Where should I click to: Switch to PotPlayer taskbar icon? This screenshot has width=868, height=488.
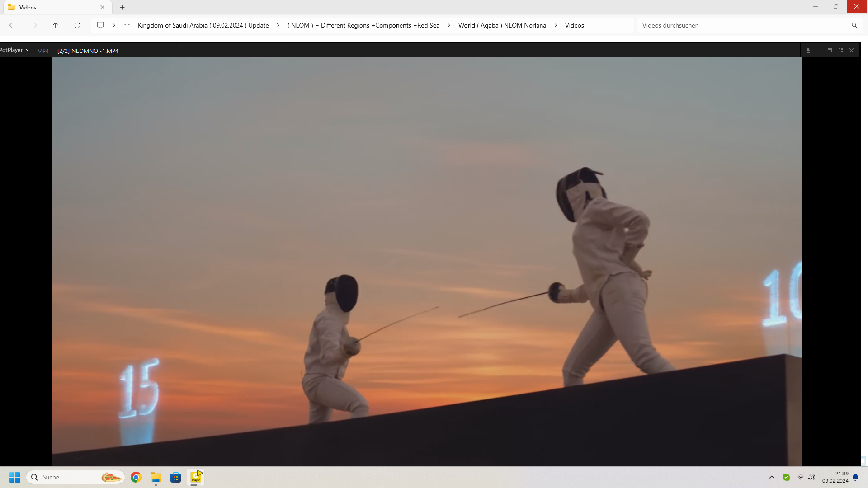[x=196, y=477]
